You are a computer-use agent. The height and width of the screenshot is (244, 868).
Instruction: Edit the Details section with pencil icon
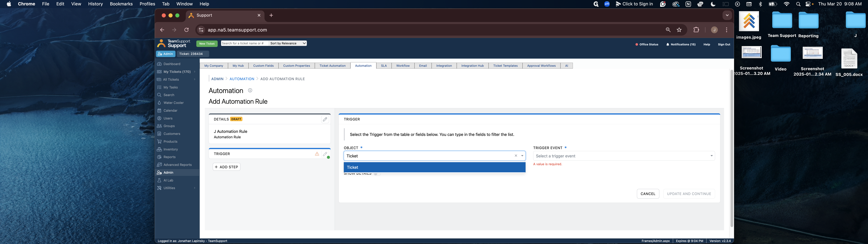(325, 119)
